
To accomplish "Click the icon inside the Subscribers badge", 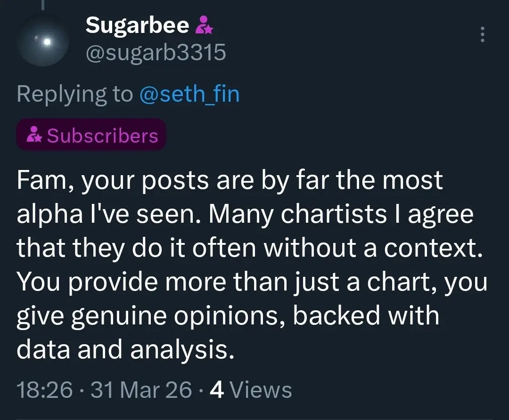I will click(34, 136).
